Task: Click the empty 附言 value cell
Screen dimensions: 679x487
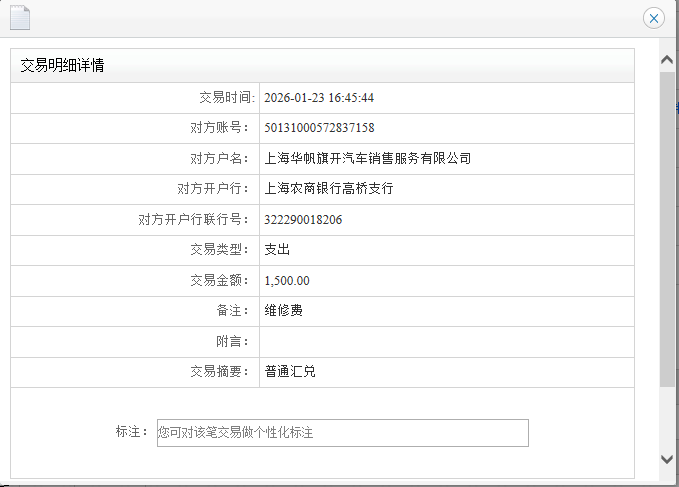Action: tap(445, 342)
